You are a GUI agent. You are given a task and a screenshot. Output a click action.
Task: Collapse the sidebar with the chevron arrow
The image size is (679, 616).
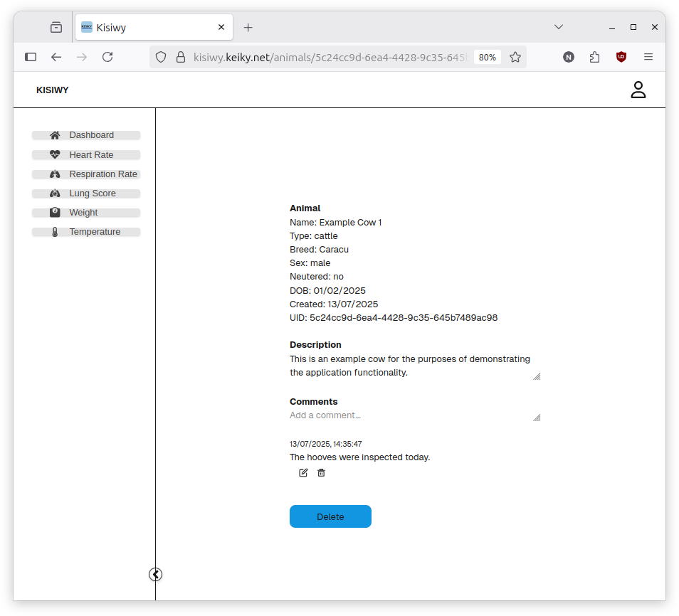click(156, 575)
